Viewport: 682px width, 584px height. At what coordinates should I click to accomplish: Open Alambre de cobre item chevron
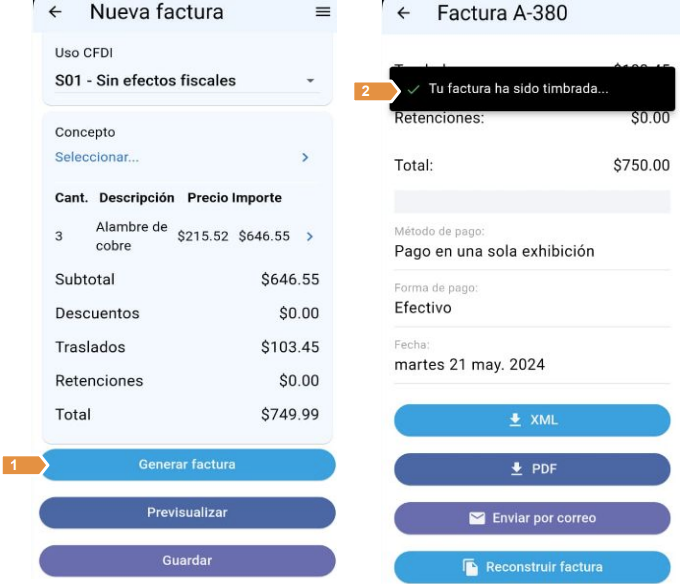(x=309, y=237)
